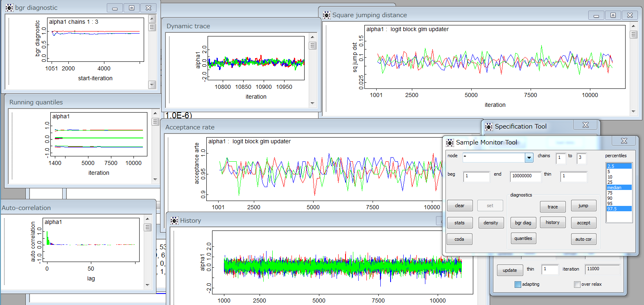Select the median percentile option
This screenshot has height=305, width=644.
[x=619, y=188]
